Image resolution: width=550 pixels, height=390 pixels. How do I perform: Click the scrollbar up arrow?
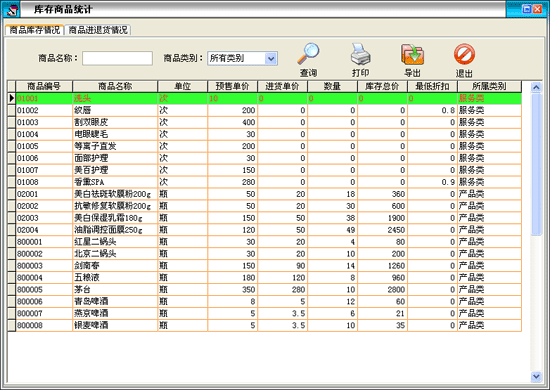point(536,87)
